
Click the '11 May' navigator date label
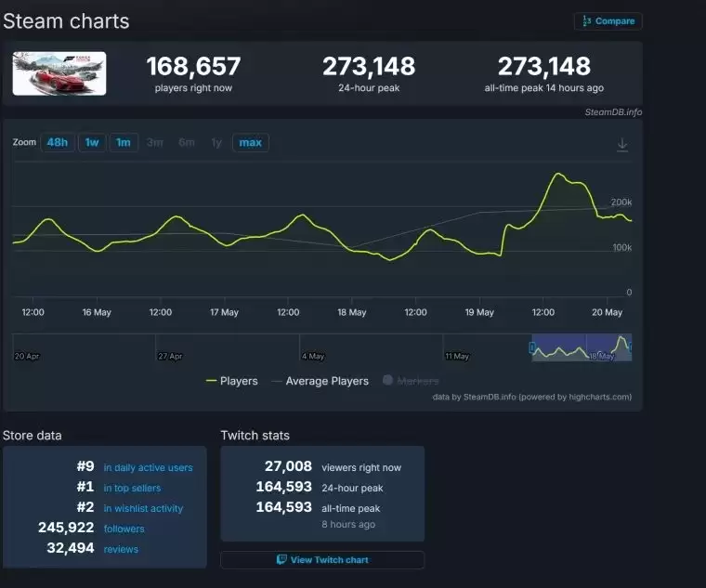457,356
